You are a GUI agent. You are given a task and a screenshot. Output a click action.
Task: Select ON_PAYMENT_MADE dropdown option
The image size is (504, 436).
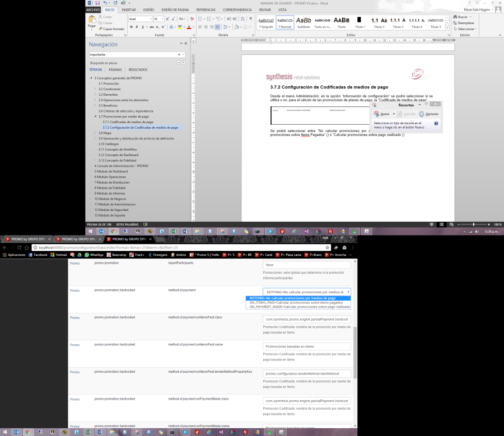(x=300, y=307)
